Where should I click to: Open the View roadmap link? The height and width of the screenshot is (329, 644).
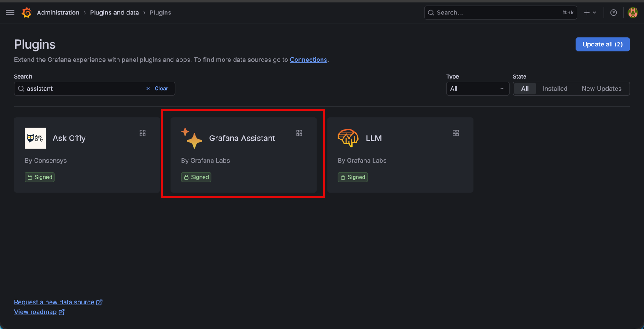(35, 312)
